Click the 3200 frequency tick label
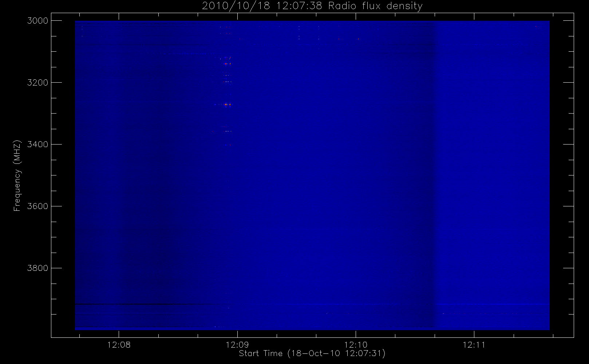Image resolution: width=589 pixels, height=364 pixels. click(x=38, y=83)
